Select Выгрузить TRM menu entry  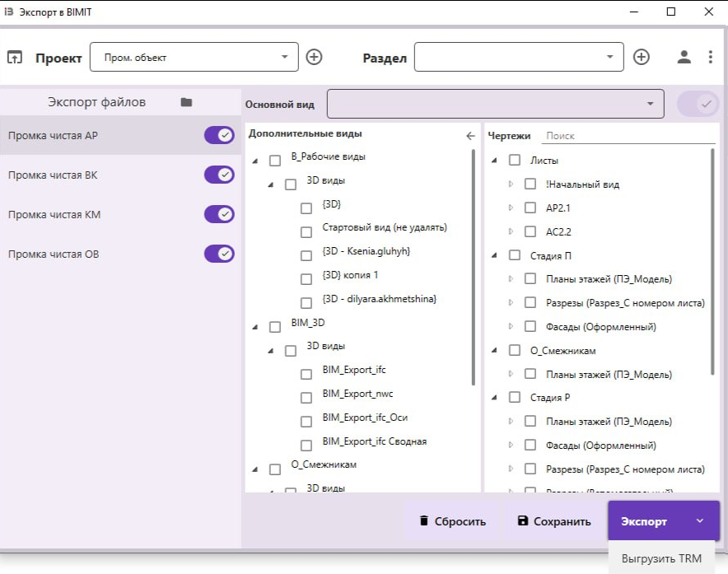coord(661,558)
